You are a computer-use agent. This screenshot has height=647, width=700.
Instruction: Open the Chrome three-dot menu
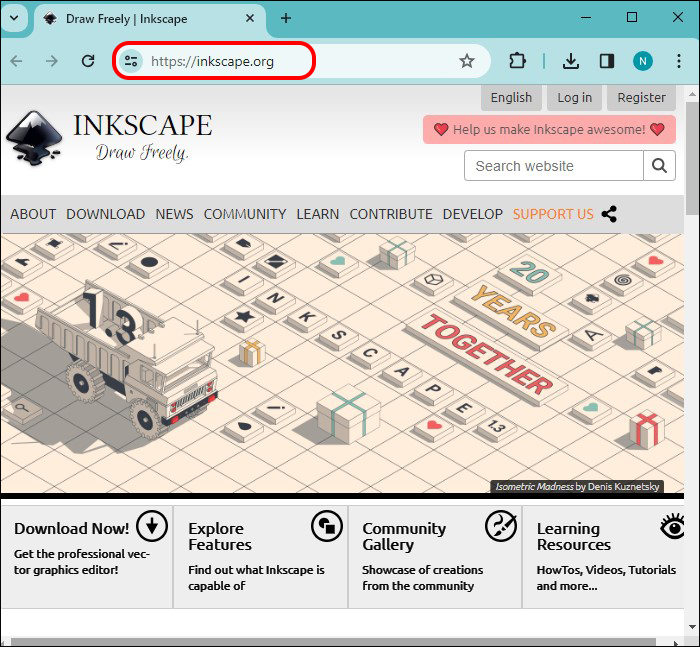679,61
